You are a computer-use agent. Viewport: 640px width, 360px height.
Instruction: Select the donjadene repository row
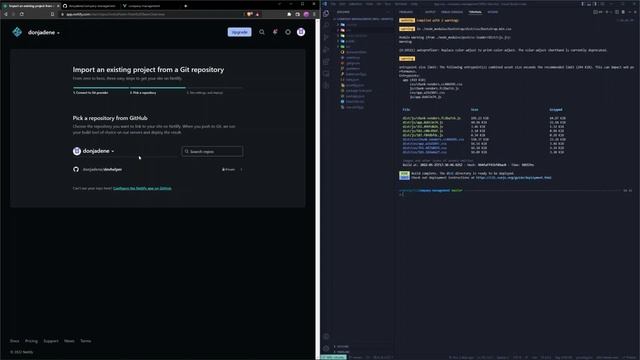[x=158, y=169]
